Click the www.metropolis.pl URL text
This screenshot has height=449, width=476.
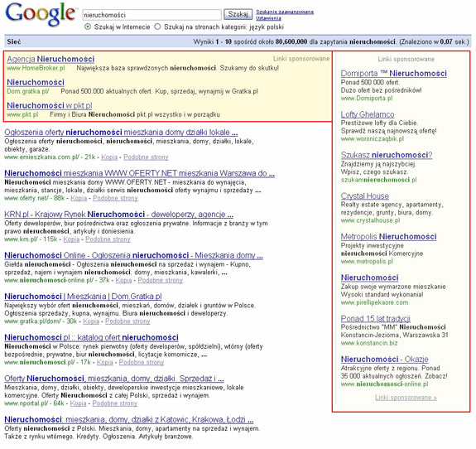[367, 261]
